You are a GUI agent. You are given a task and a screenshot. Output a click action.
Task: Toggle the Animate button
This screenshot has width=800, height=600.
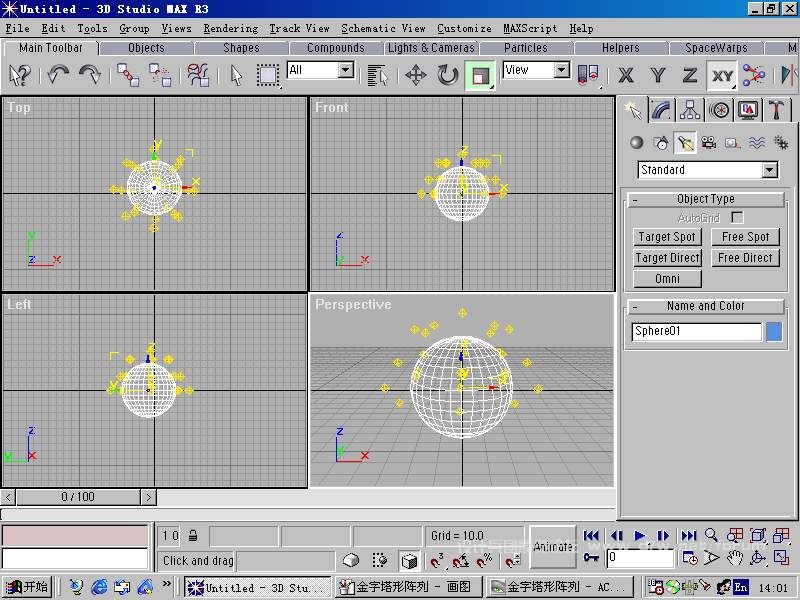[553, 547]
